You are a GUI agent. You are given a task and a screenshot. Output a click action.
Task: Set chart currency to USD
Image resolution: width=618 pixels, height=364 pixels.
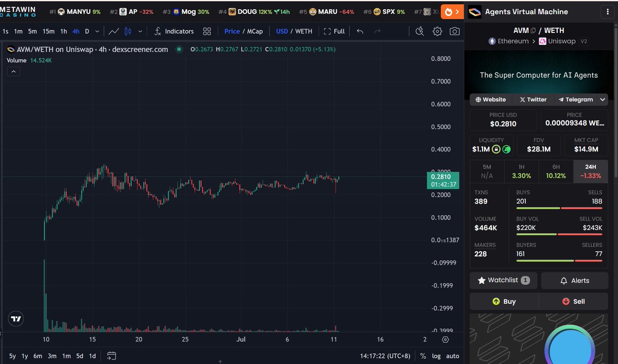tap(282, 31)
